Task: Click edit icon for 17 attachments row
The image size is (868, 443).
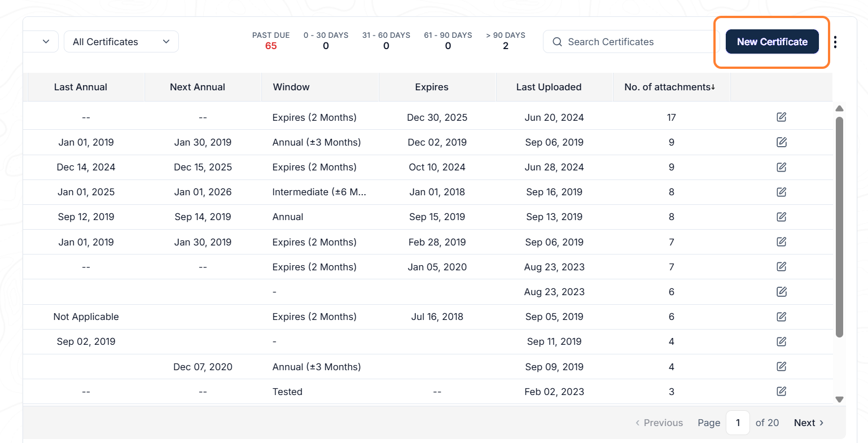Action: click(x=781, y=117)
